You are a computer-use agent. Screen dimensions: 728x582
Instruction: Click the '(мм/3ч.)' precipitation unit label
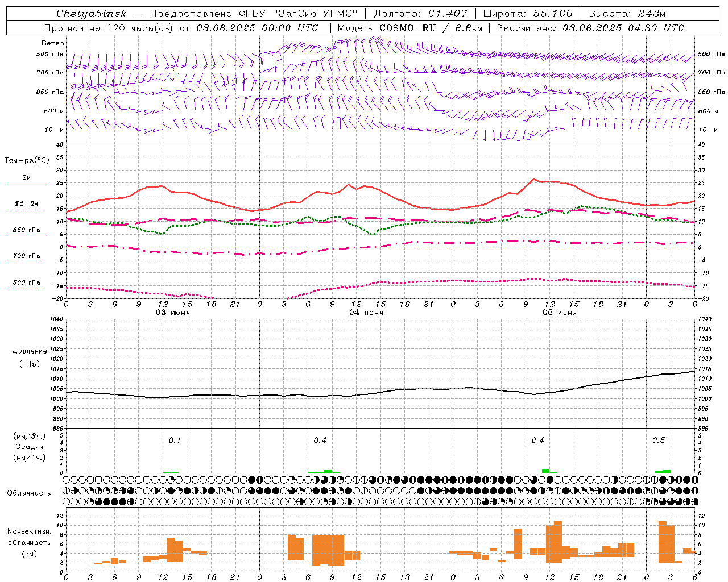pyautogui.click(x=30, y=436)
